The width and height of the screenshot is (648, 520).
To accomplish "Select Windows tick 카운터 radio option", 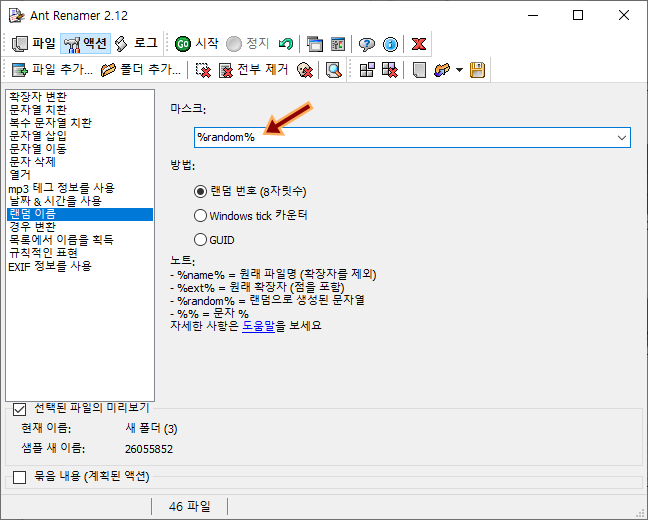I will pyautogui.click(x=251, y=216).
